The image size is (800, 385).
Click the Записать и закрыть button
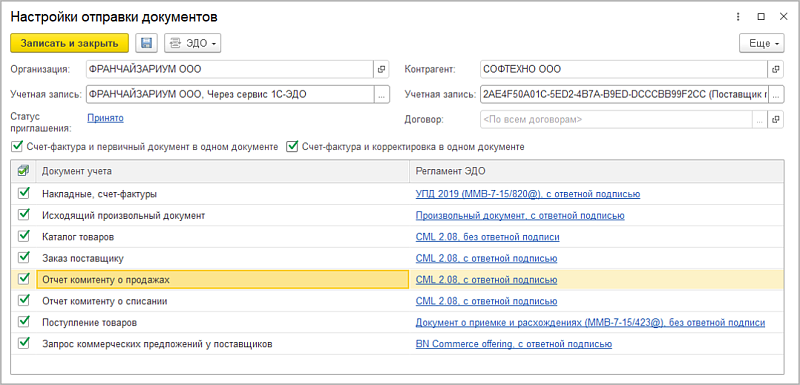(69, 43)
